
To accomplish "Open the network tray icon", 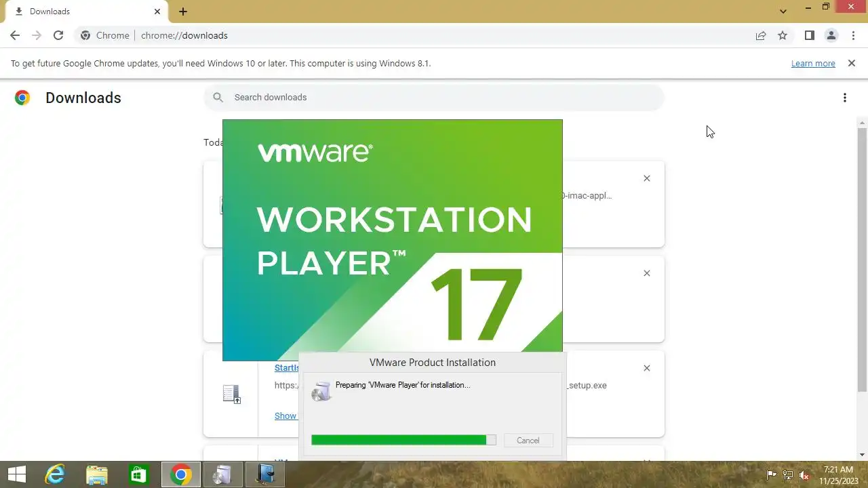I will 788,475.
